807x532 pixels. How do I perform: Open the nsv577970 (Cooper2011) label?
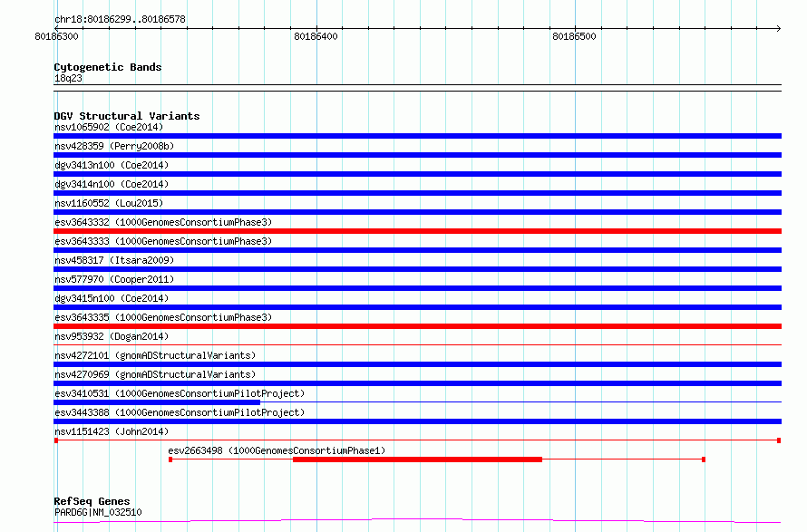pos(114,279)
